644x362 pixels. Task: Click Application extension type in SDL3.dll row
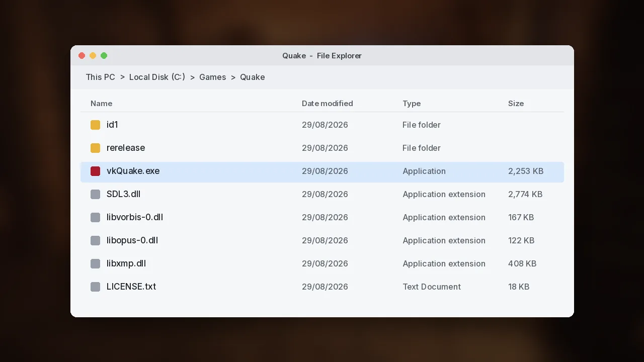(444, 194)
